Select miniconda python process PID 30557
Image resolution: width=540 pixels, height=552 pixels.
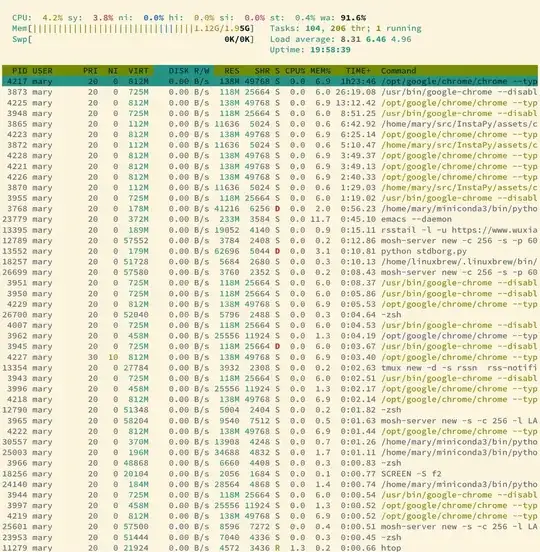coord(270,442)
